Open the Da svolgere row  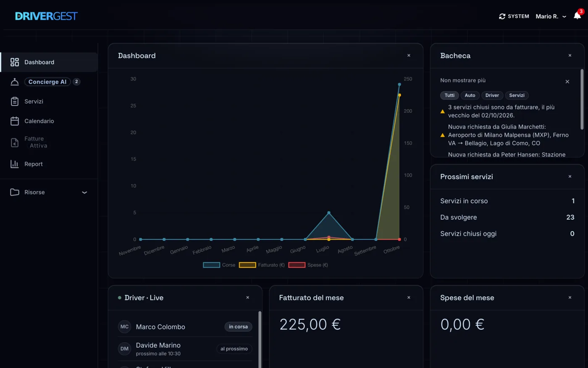[507, 217]
